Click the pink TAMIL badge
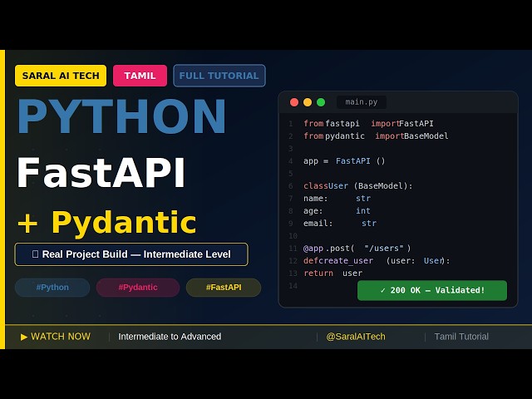Image resolution: width=532 pixels, height=399 pixels. (140, 76)
